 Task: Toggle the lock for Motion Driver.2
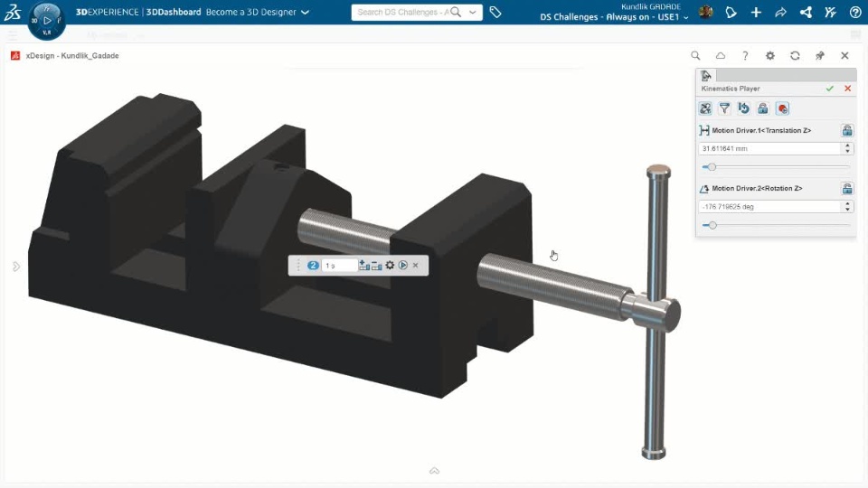coord(847,189)
